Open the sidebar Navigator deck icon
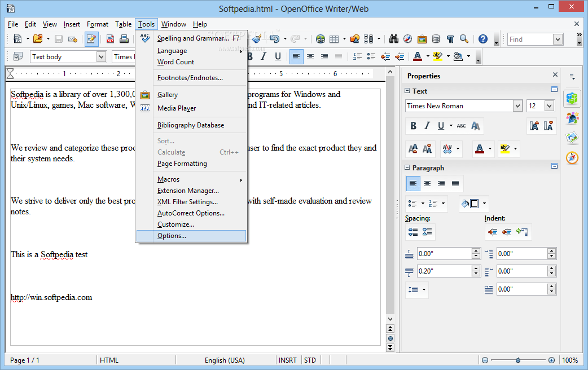Screen dimensions: 588x370 [x=572, y=158]
